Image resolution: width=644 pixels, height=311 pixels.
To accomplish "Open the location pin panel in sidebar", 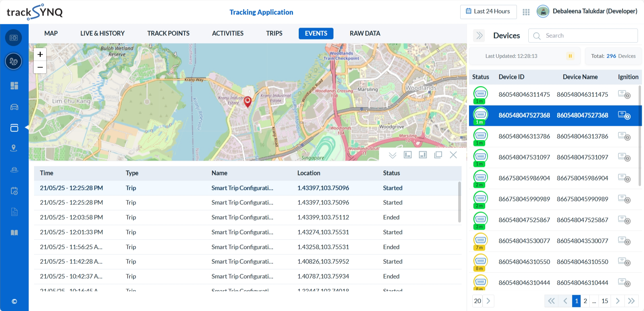I will tap(13, 148).
